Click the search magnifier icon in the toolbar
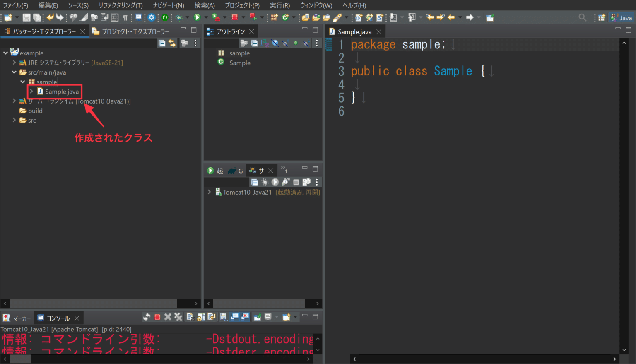Image resolution: width=636 pixels, height=364 pixels. point(582,17)
